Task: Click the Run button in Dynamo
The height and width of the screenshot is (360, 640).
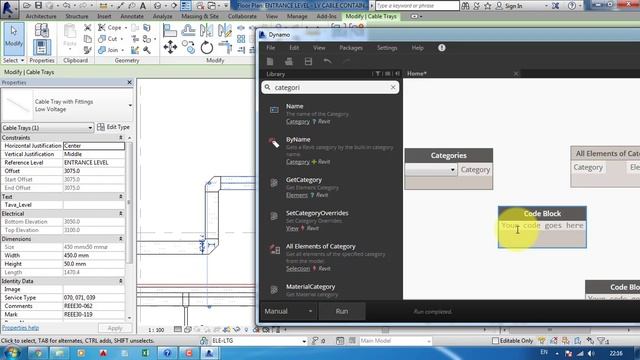Action: click(x=342, y=311)
